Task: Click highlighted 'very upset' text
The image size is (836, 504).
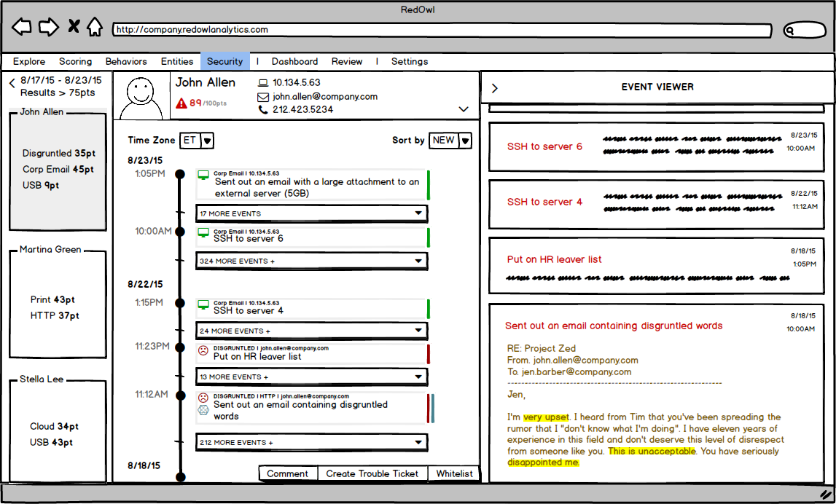Action: tap(546, 417)
